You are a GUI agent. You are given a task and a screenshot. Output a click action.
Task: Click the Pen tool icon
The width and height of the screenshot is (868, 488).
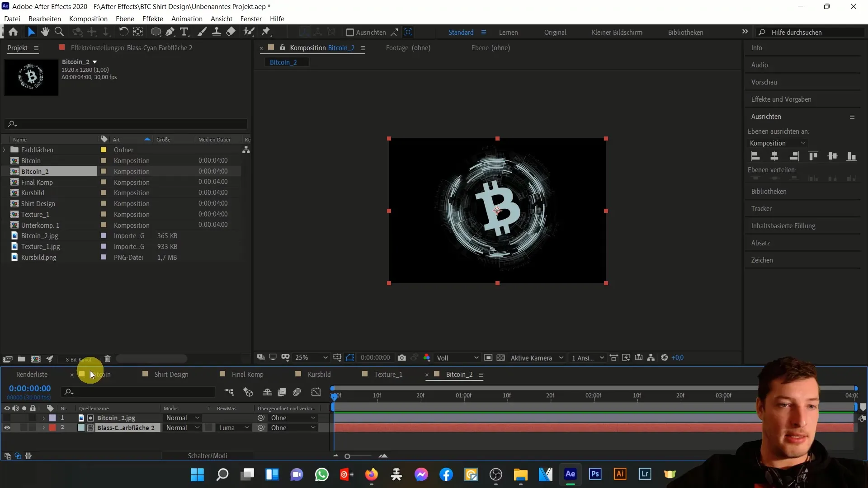(x=170, y=32)
